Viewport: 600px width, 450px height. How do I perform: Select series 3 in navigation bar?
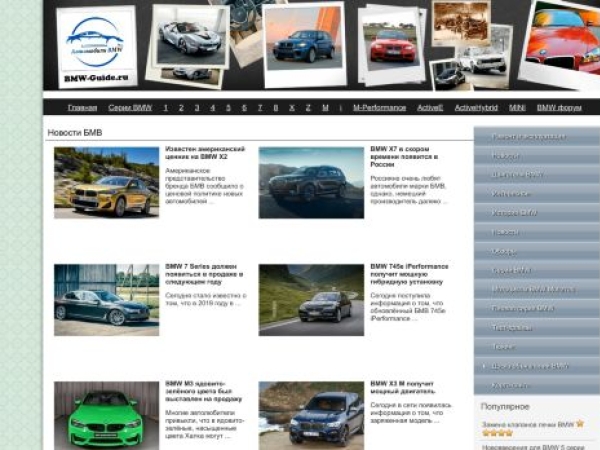pyautogui.click(x=197, y=108)
